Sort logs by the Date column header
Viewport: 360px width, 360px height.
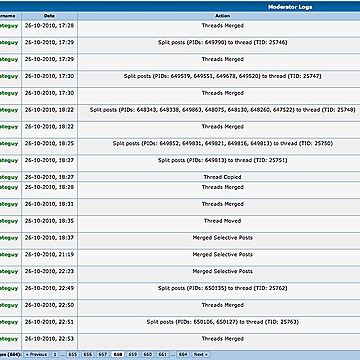49,16
